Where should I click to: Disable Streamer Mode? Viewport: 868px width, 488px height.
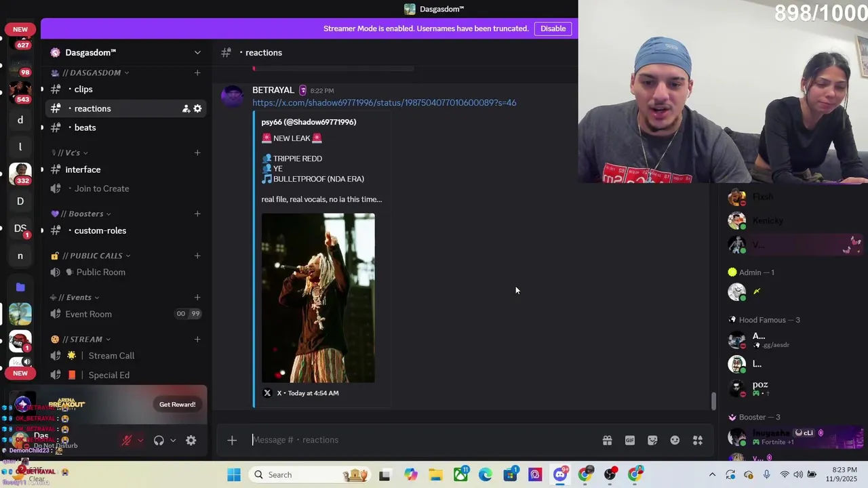pos(553,28)
